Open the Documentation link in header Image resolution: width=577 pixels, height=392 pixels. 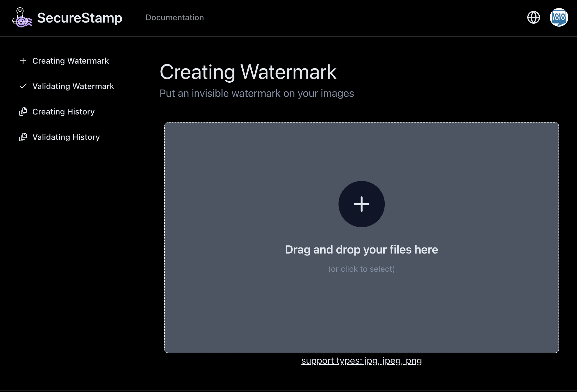click(x=175, y=17)
